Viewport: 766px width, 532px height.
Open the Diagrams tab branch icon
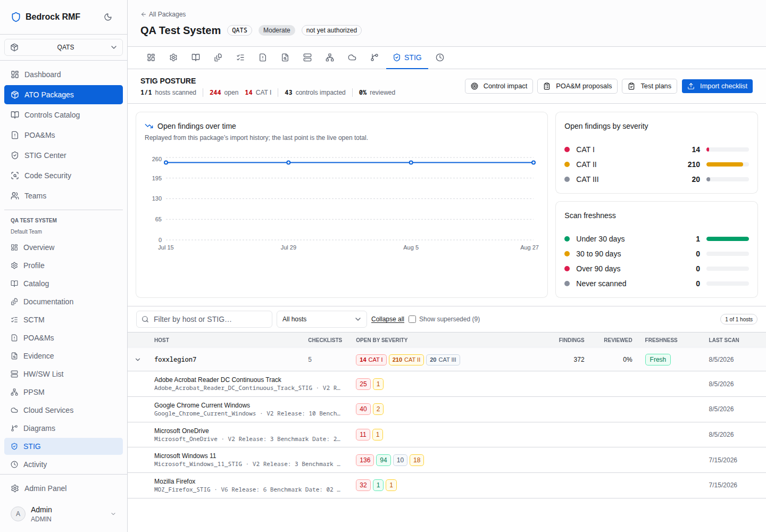[x=374, y=57]
